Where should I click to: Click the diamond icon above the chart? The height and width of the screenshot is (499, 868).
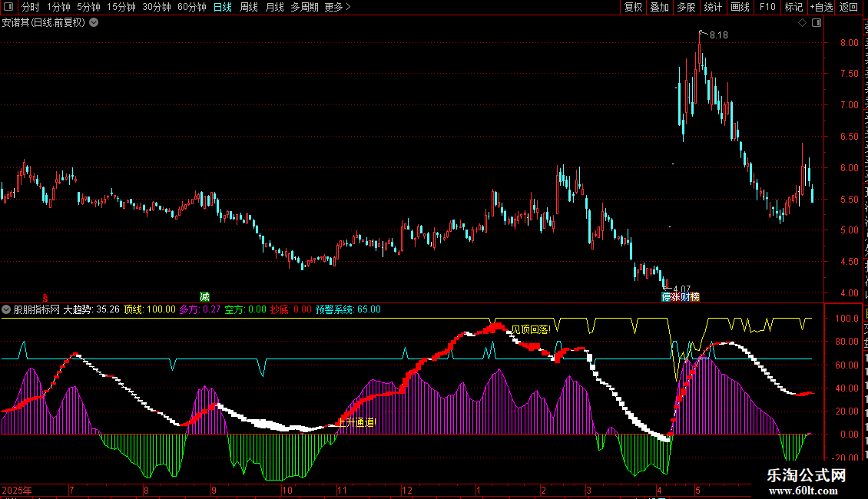(802, 23)
